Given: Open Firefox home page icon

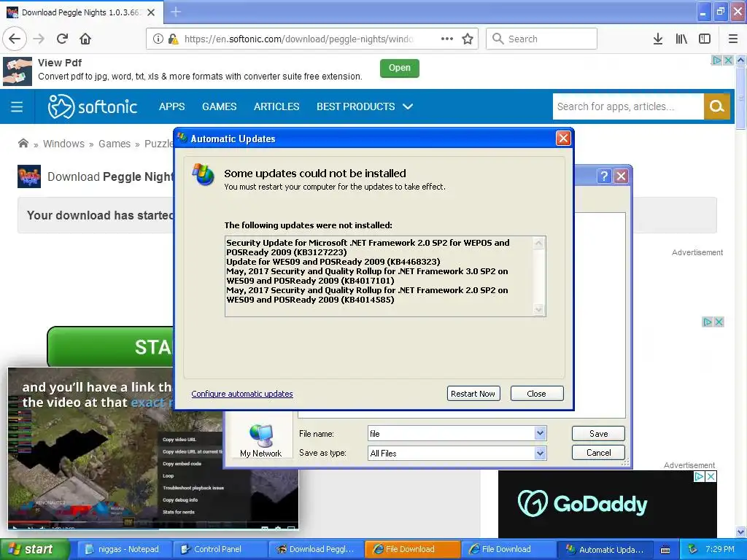Looking at the screenshot, I should [85, 39].
